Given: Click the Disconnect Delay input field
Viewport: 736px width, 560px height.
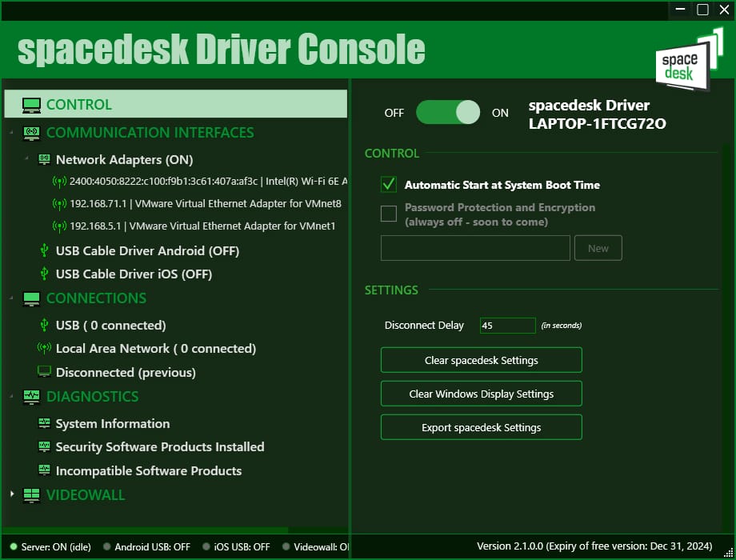Looking at the screenshot, I should [507, 326].
